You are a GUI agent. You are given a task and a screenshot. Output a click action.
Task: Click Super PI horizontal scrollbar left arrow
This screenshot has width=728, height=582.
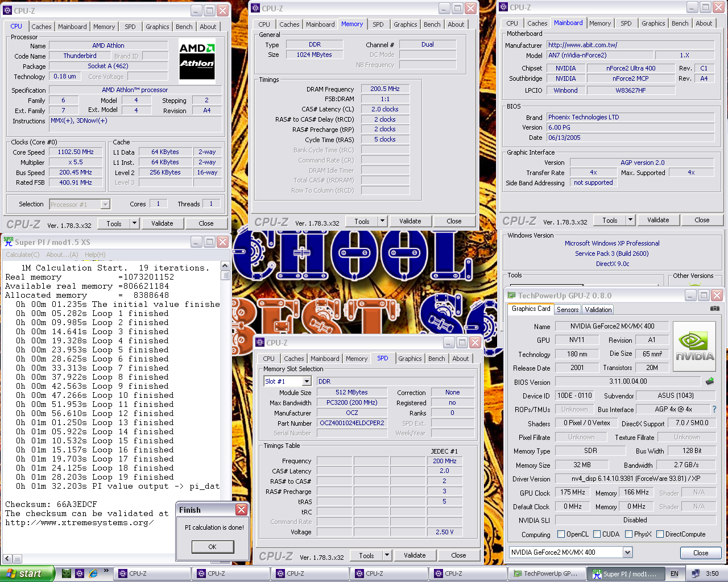8,559
